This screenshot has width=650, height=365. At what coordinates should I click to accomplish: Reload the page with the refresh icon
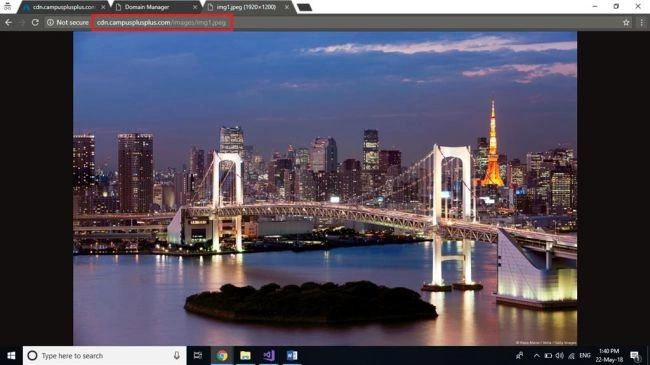(35, 22)
